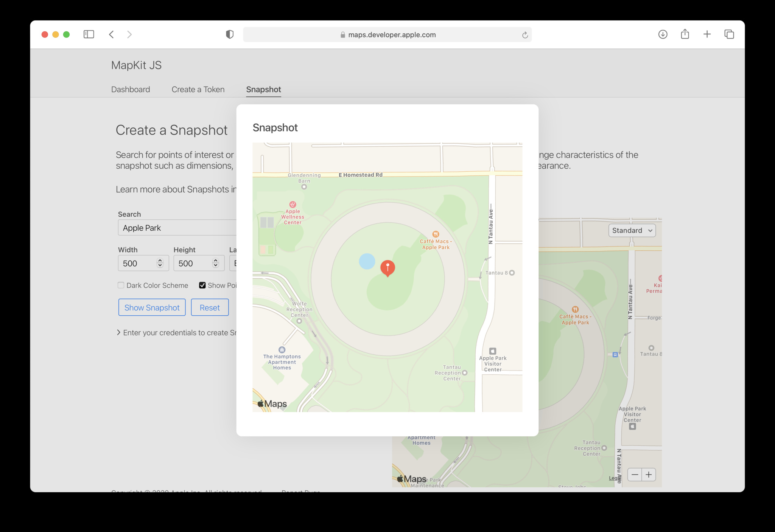Expand Enter your credentials section
The width and height of the screenshot is (775, 532).
pyautogui.click(x=177, y=333)
